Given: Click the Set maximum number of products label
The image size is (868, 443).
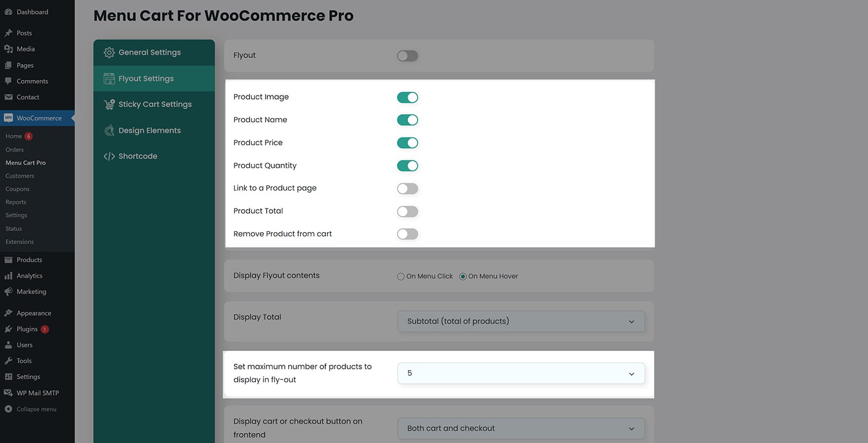Looking at the screenshot, I should coord(303,374).
